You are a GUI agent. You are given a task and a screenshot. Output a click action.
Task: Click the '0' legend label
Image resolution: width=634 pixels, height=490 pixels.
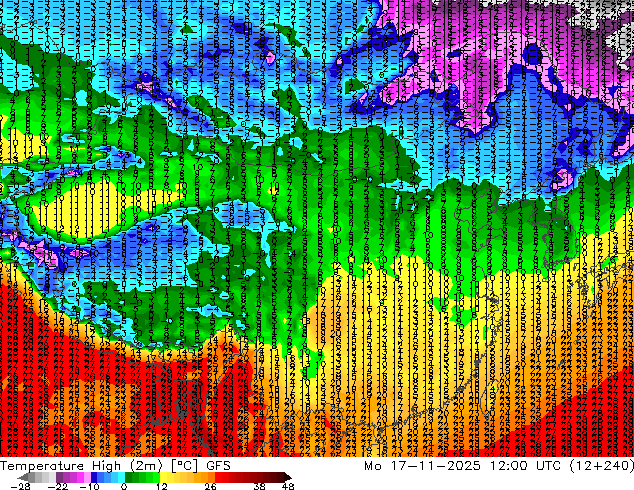124,486
